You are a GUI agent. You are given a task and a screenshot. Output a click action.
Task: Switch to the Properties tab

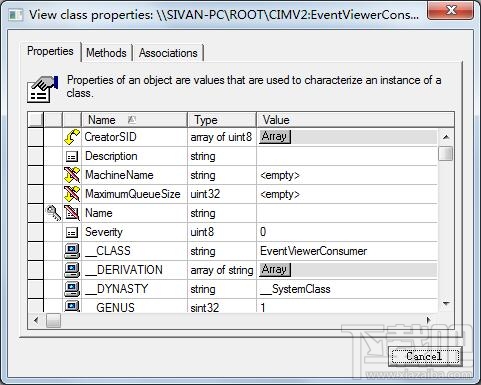pyautogui.click(x=50, y=51)
